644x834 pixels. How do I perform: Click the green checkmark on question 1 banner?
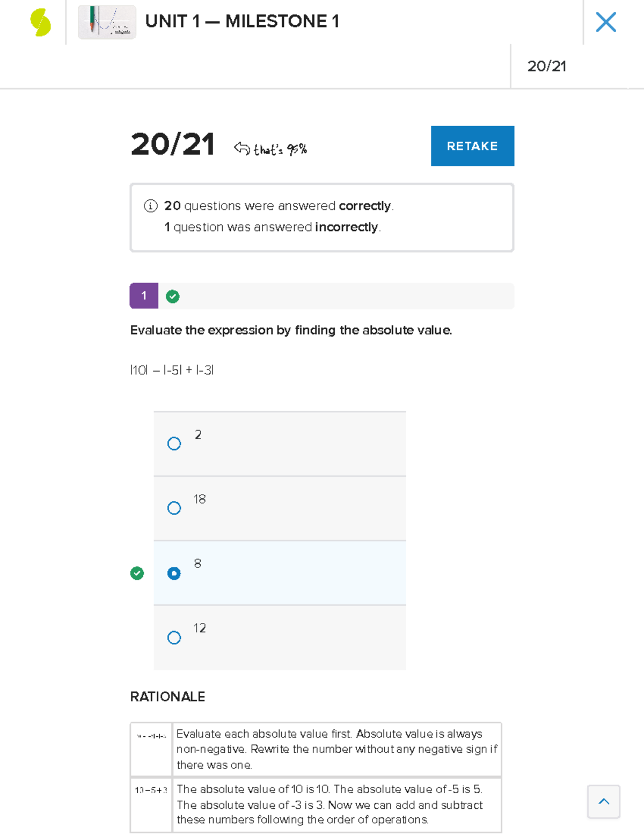[172, 296]
